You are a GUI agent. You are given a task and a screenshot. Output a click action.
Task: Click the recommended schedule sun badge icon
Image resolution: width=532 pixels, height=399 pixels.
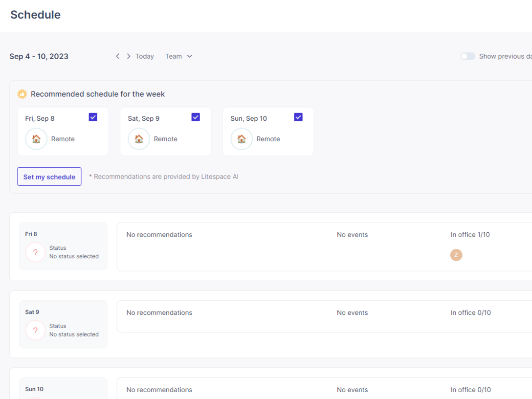tap(22, 94)
